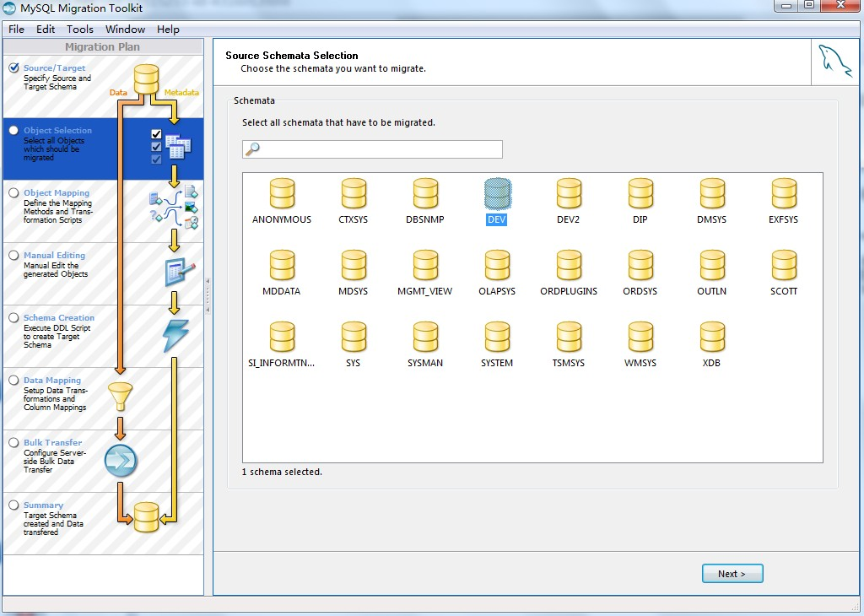Screen dimensions: 864x616
Task: Click the Object Mapping step radio button
Action: click(13, 193)
